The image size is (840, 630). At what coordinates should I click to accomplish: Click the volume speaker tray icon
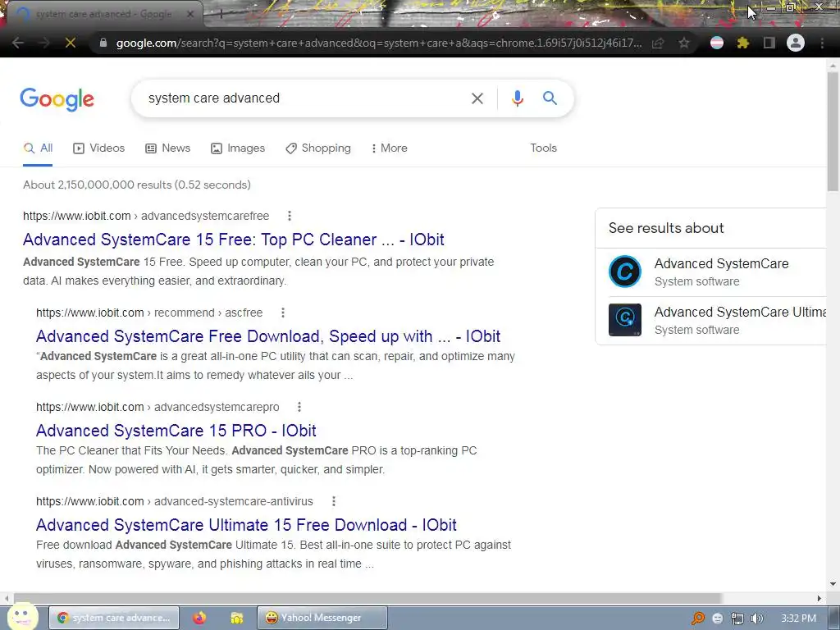757,619
